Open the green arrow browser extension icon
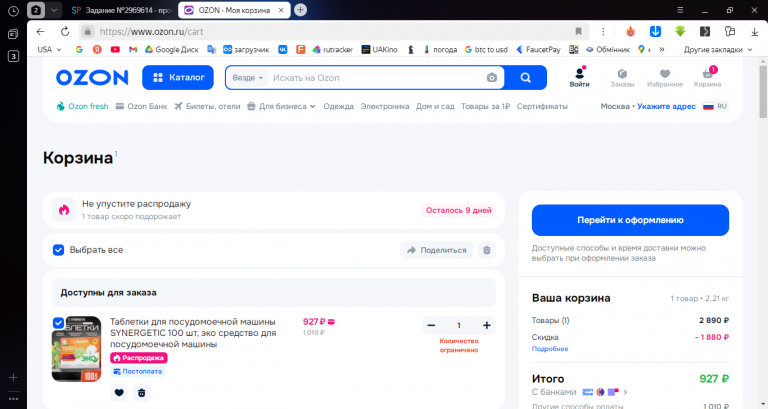Viewport: 768px width, 409px height. pos(680,32)
